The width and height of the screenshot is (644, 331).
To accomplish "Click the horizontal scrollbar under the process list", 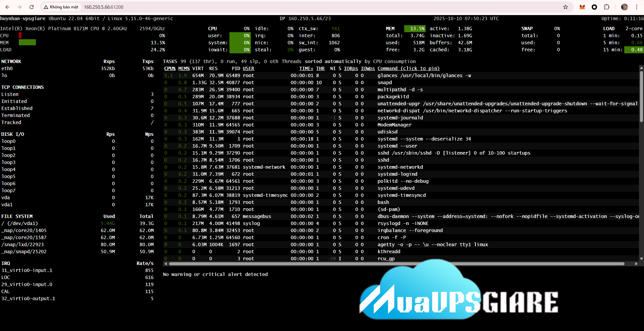I will pyautogui.click(x=396, y=264).
